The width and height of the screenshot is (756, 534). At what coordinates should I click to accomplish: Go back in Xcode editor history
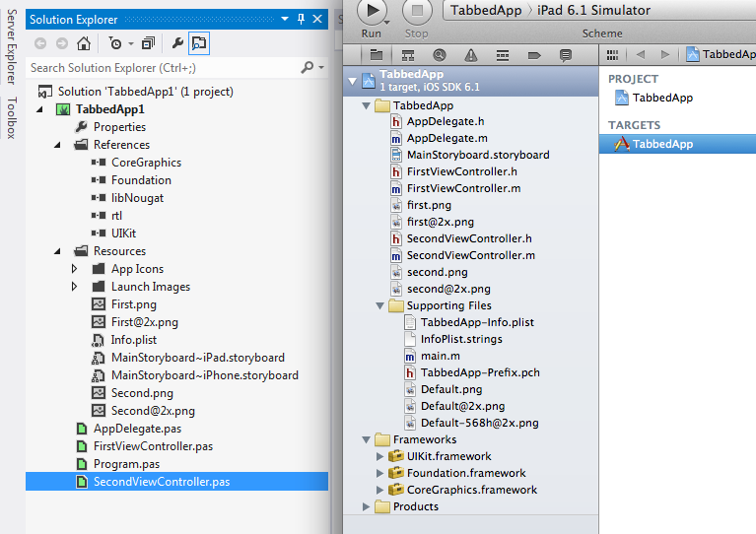point(641,54)
